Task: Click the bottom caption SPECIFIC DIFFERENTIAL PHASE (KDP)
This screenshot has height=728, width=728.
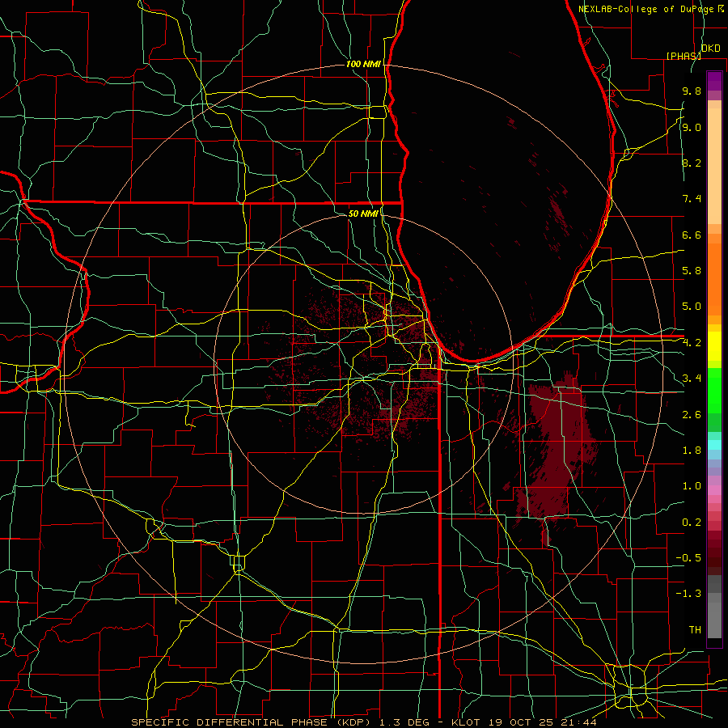Action: coord(251,722)
